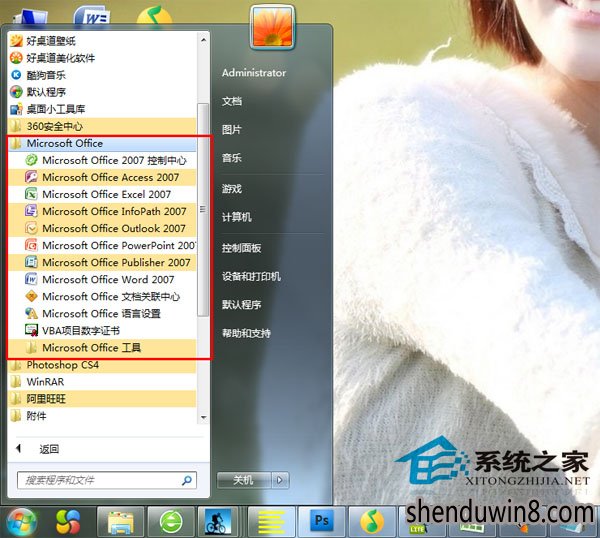Open 控制面板 from the right pane
The height and width of the screenshot is (538, 600).
[x=241, y=248]
